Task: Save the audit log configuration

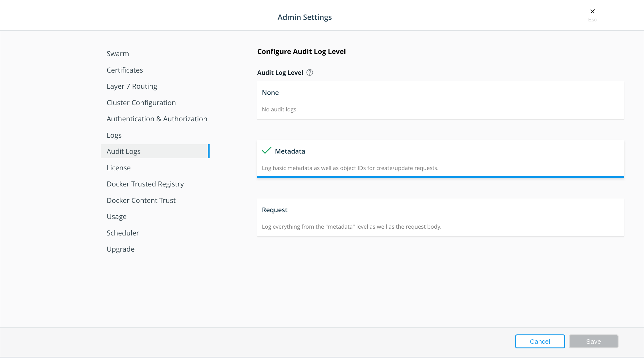Action: pyautogui.click(x=593, y=341)
